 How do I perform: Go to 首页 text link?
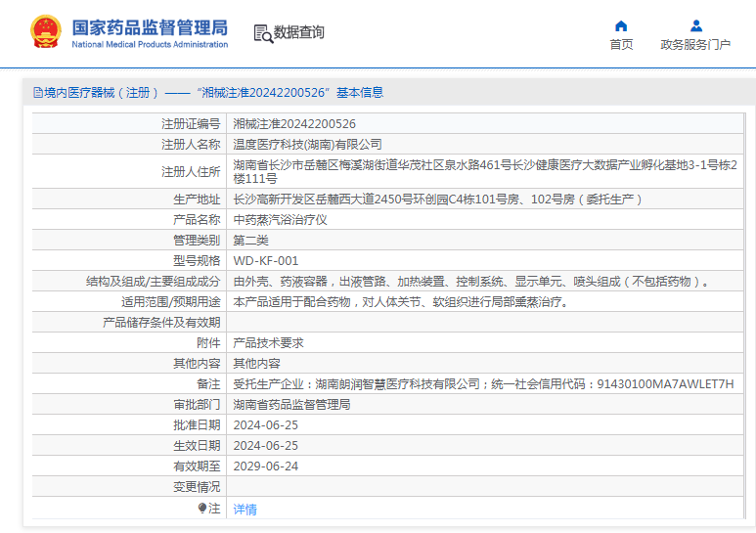[x=621, y=44]
